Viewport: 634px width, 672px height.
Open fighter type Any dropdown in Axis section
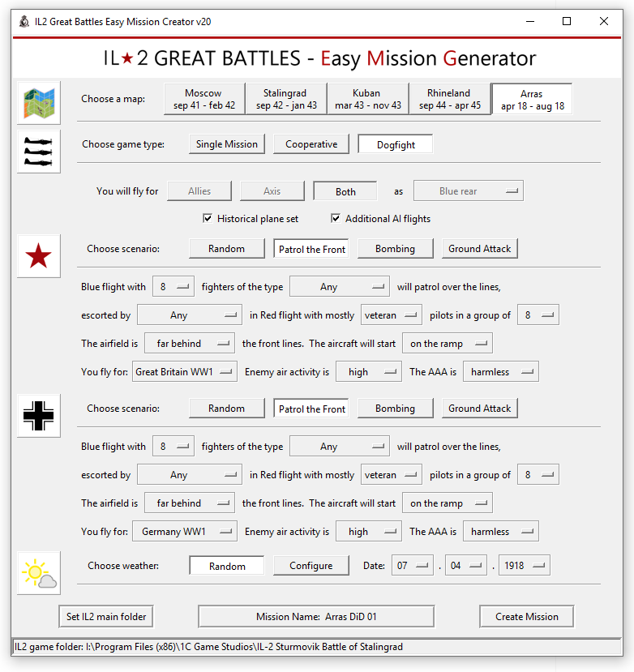click(340, 446)
